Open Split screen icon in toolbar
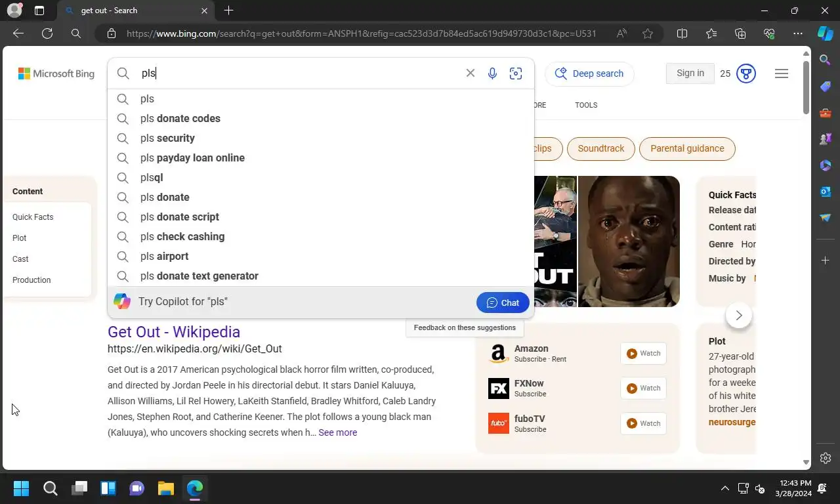This screenshot has height=504, width=840. 682,33
